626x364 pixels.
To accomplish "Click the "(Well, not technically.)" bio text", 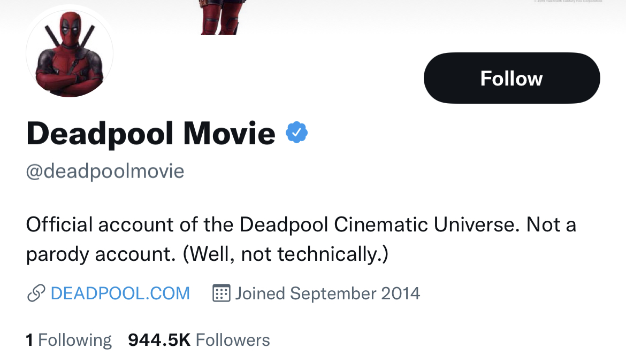I will 285,254.
